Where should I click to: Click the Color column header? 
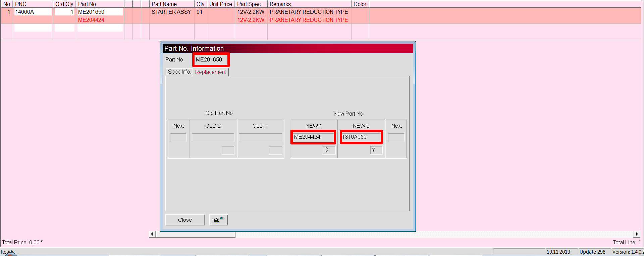(360, 4)
